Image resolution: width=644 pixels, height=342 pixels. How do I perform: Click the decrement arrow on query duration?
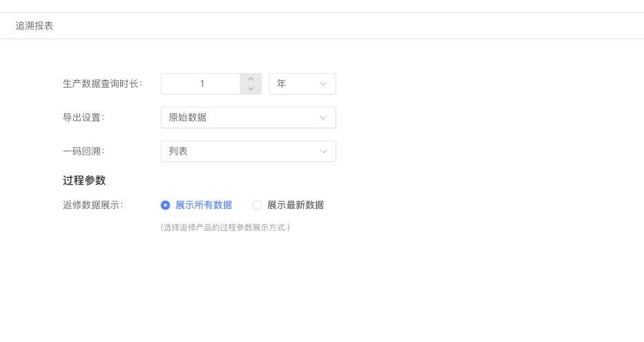pyautogui.click(x=251, y=89)
